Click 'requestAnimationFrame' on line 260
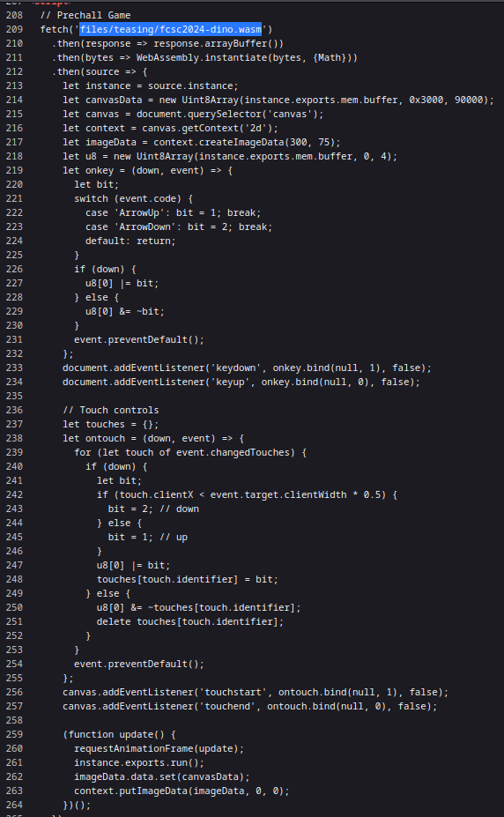Image resolution: width=504 pixels, height=817 pixels. (x=134, y=748)
